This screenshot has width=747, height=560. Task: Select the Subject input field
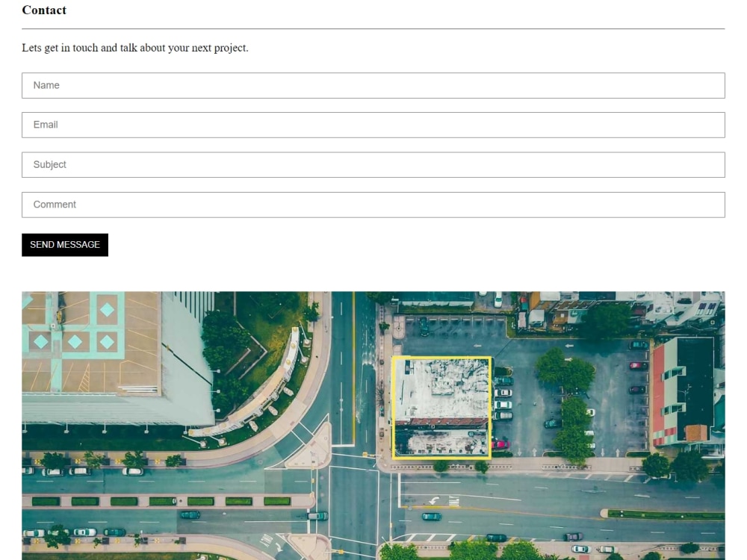pos(373,165)
